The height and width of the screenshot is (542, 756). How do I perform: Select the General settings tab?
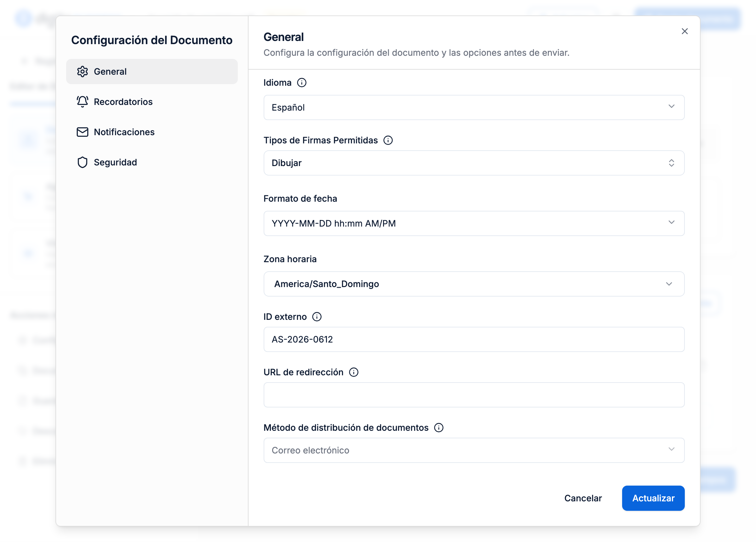click(152, 72)
